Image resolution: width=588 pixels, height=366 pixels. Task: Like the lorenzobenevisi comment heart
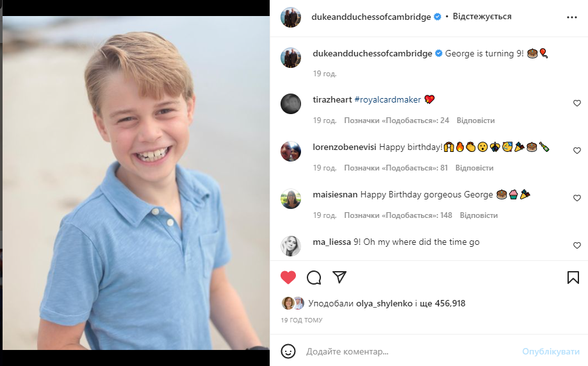tap(576, 151)
